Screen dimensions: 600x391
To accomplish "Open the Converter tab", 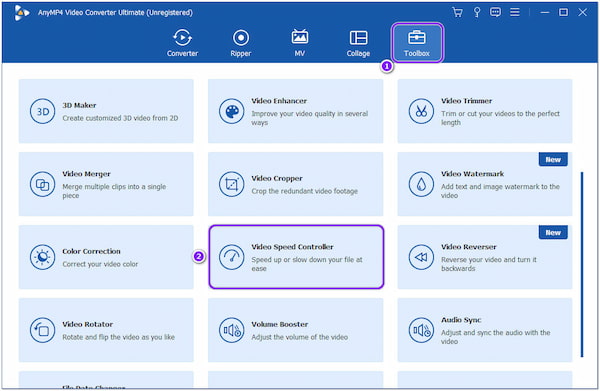I will [x=182, y=43].
